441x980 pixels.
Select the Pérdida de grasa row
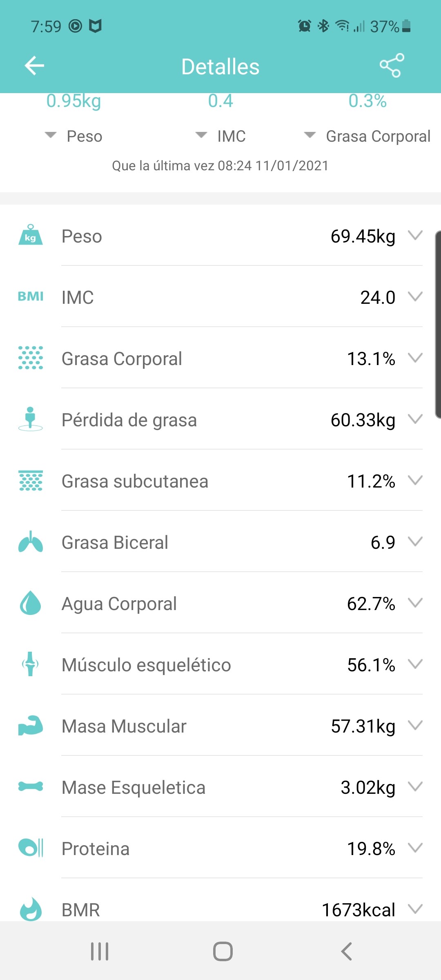point(220,419)
